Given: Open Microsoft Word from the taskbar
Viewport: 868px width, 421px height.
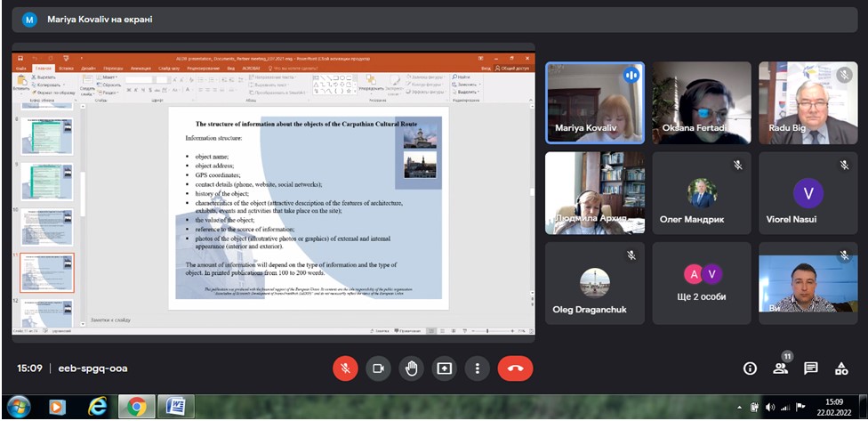Looking at the screenshot, I should (175, 407).
